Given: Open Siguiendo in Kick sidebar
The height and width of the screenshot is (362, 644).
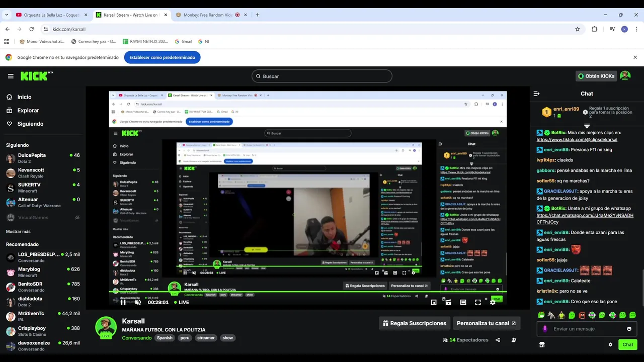Looking at the screenshot, I should coord(30,124).
